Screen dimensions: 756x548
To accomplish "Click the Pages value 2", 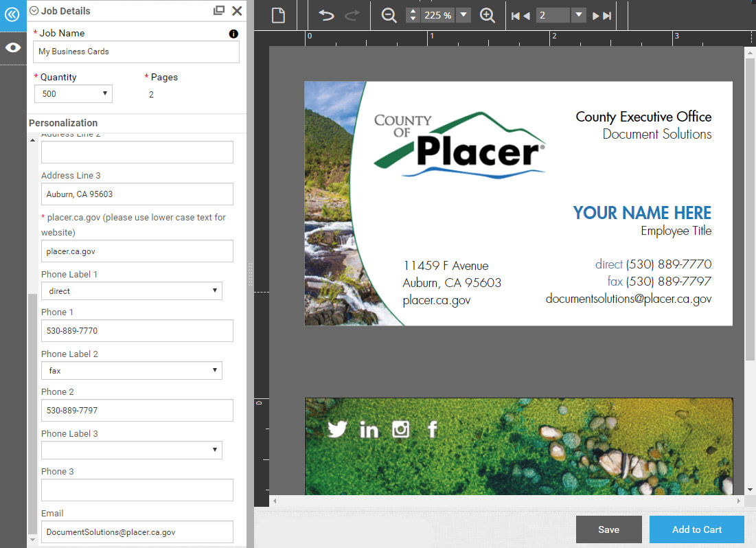I will (151, 95).
